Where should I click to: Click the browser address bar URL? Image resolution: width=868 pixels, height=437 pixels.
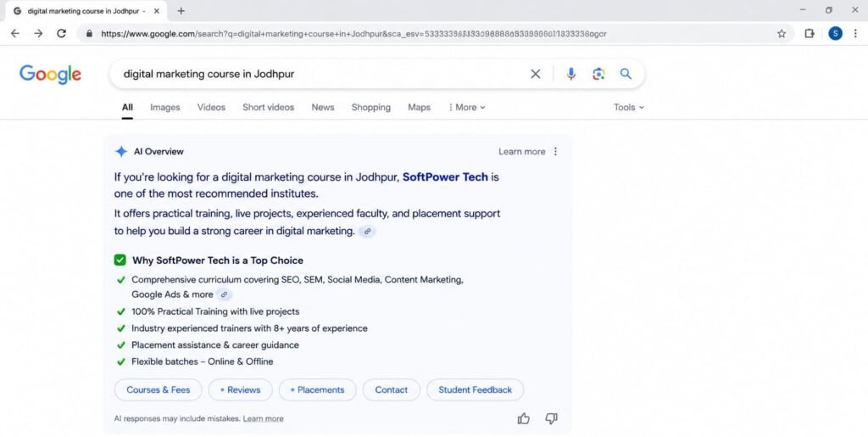pos(353,34)
